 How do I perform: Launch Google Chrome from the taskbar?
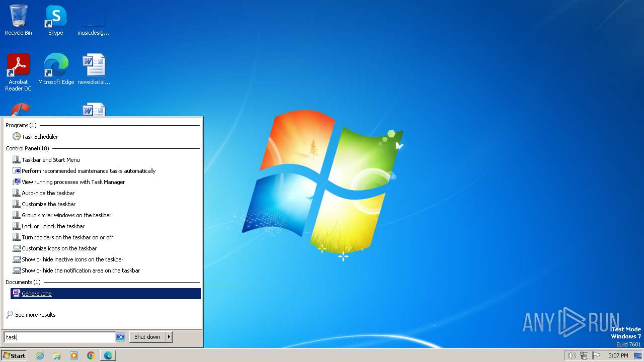(91, 355)
